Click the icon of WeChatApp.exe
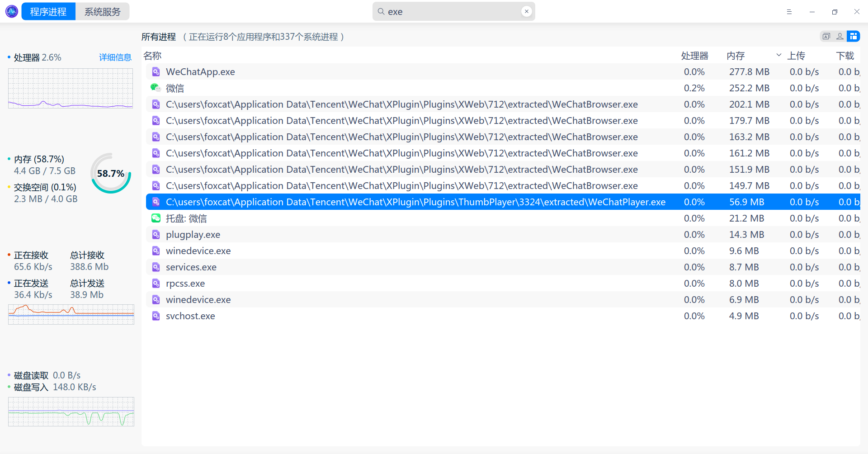This screenshot has height=454, width=868. click(156, 71)
